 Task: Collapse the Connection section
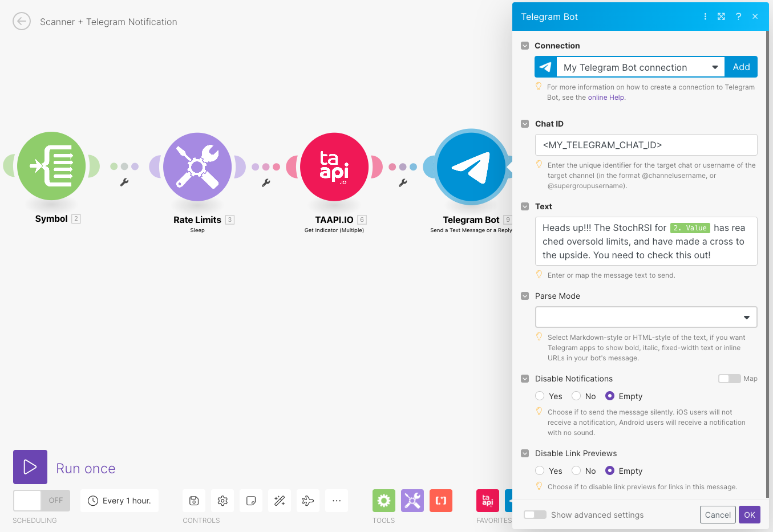524,46
